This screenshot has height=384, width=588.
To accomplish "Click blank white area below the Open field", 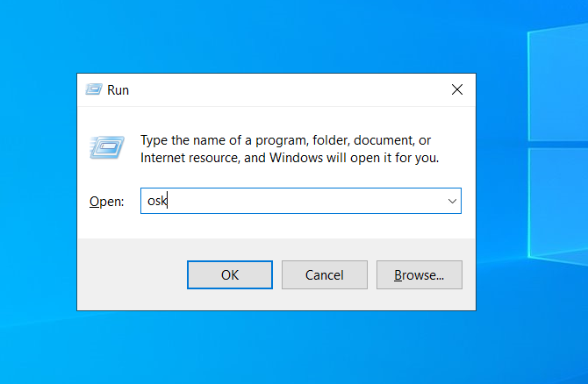I will pos(276,226).
